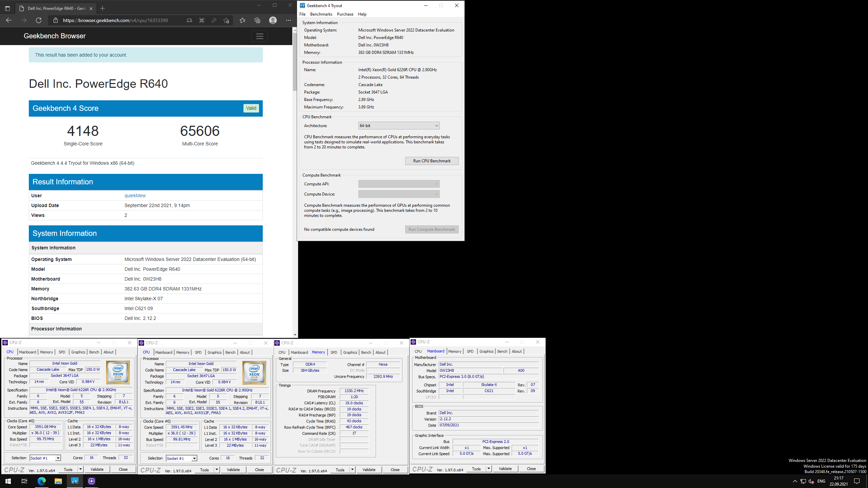Open network status tray icon
Viewport: 868px width, 488px height.
[803, 481]
